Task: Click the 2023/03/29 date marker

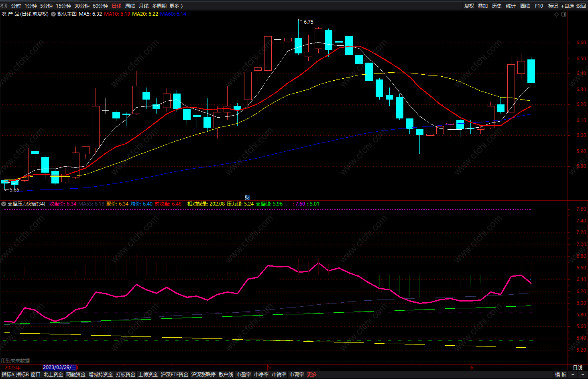Action: tap(59, 367)
